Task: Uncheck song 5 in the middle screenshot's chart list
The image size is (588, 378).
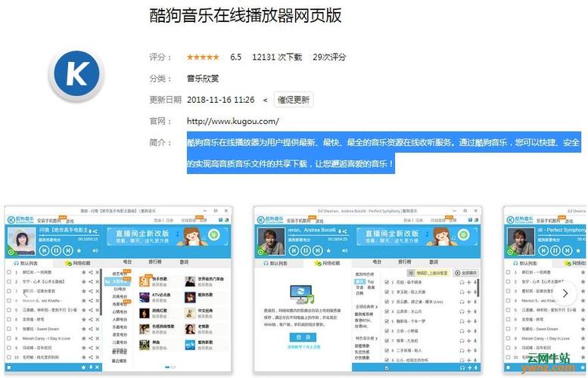Action: [x=387, y=321]
